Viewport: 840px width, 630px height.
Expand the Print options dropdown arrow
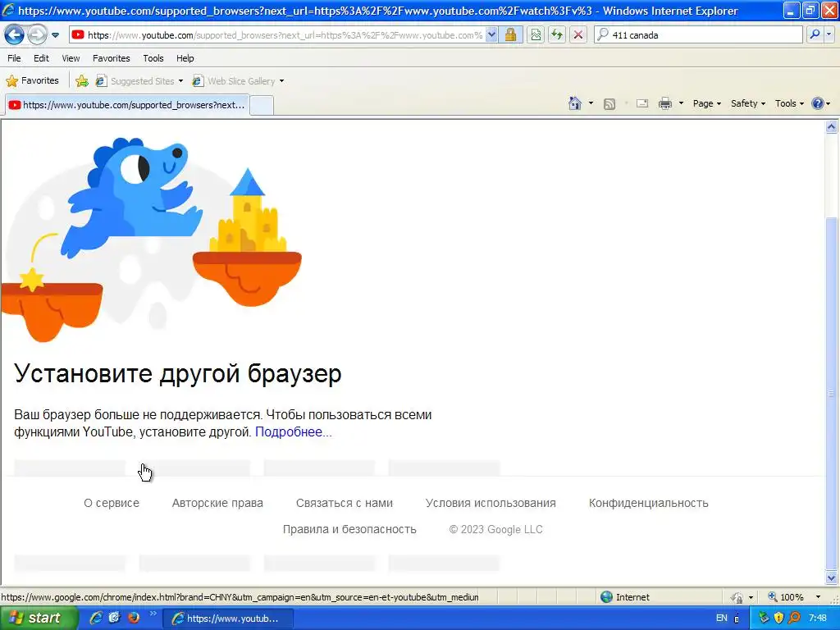(681, 103)
